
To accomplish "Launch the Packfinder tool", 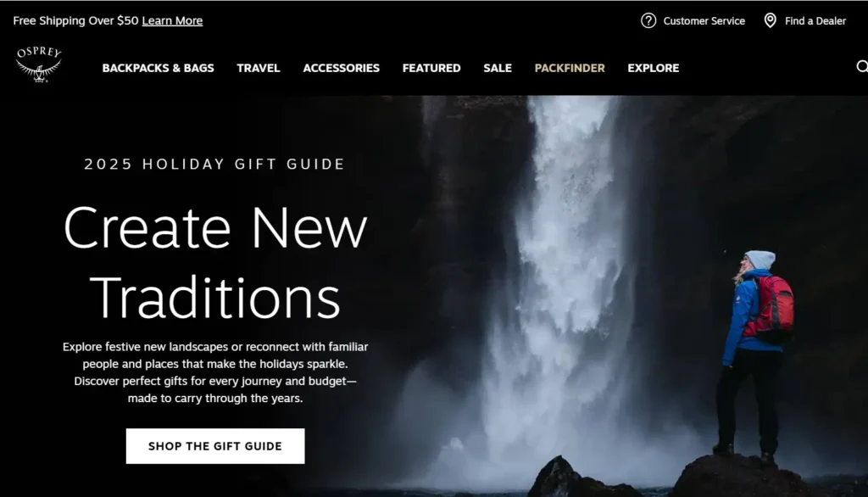I will [x=570, y=68].
